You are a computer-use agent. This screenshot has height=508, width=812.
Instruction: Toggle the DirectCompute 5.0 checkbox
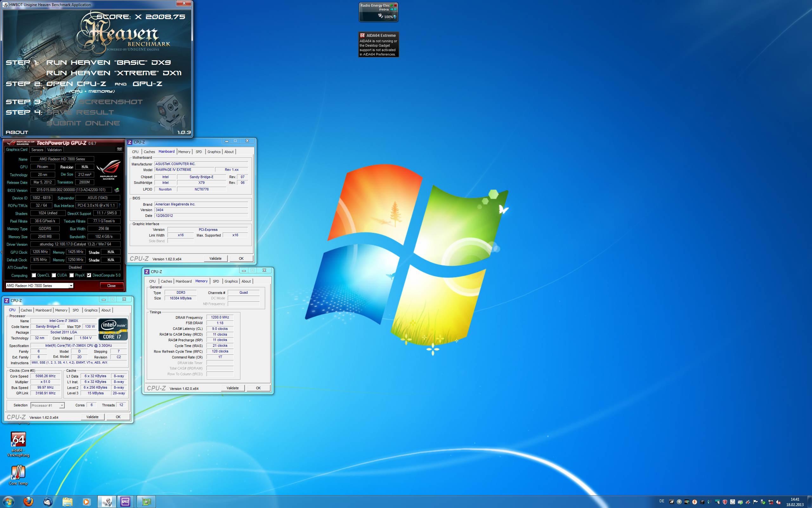[89, 275]
